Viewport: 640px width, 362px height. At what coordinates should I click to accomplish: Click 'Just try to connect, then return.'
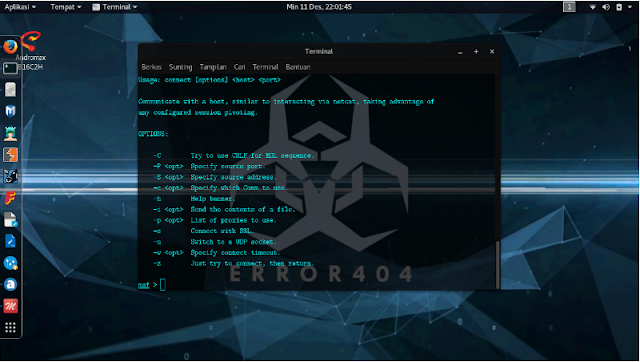click(x=252, y=264)
